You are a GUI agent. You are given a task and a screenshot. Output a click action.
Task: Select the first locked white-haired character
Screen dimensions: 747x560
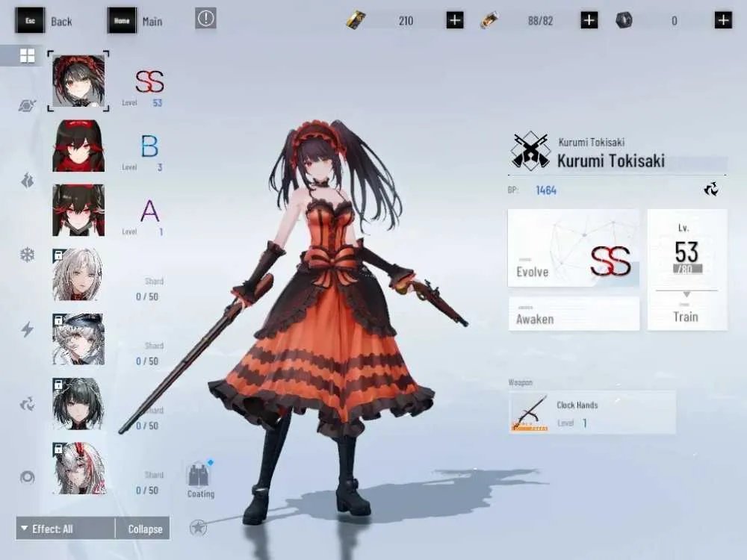pos(78,274)
